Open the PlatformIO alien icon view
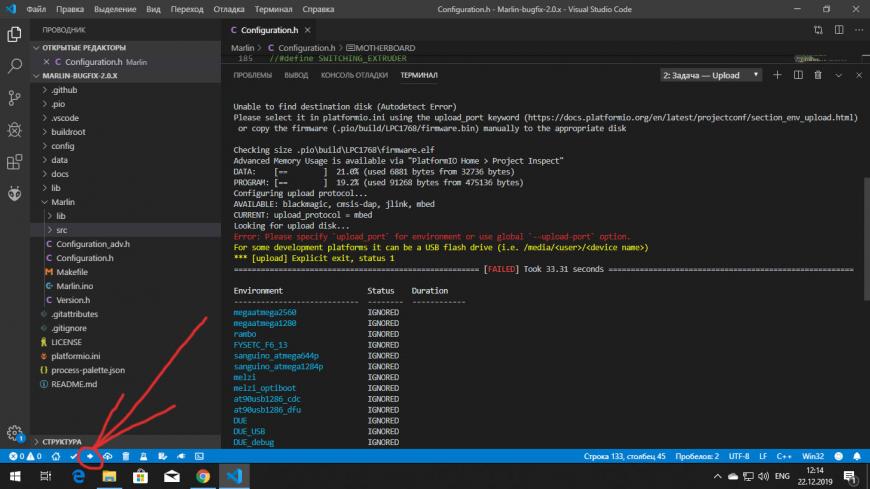 pos(14,193)
